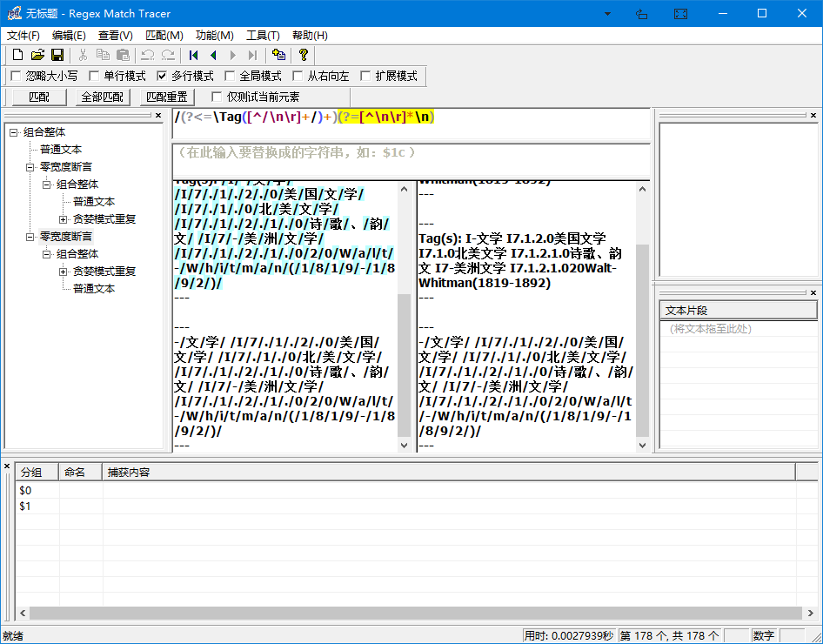This screenshot has width=823, height=644.
Task: Go to the previous match arrow
Action: [213, 55]
